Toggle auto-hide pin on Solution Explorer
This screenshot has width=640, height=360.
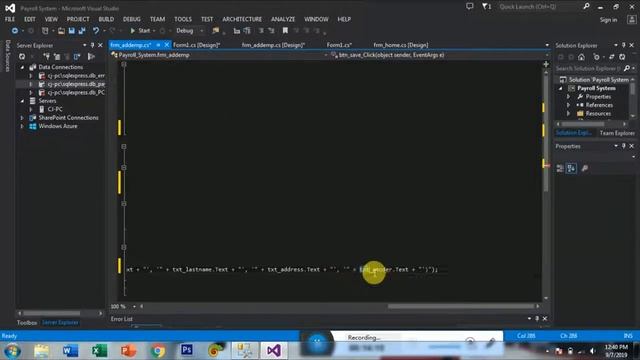point(624,45)
